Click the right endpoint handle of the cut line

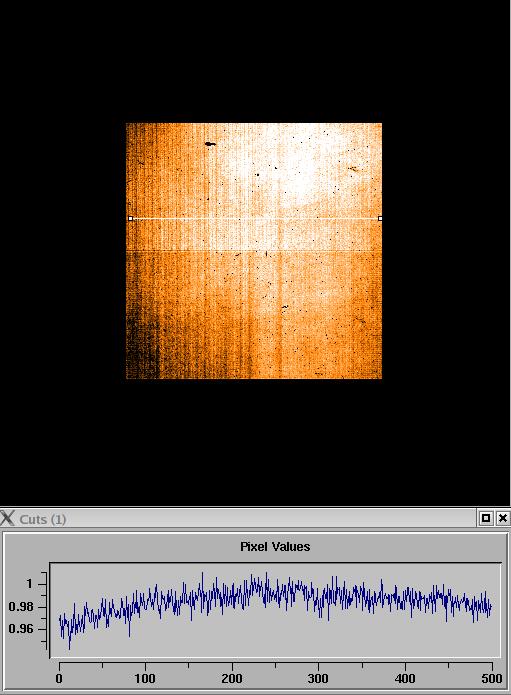coord(380,219)
